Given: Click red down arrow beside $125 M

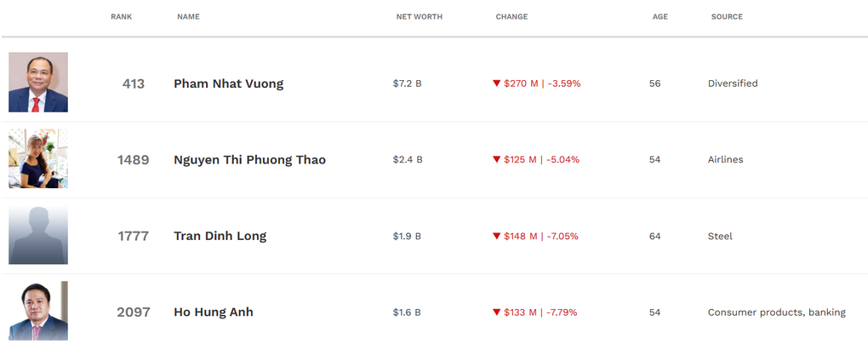Looking at the screenshot, I should coord(497,160).
